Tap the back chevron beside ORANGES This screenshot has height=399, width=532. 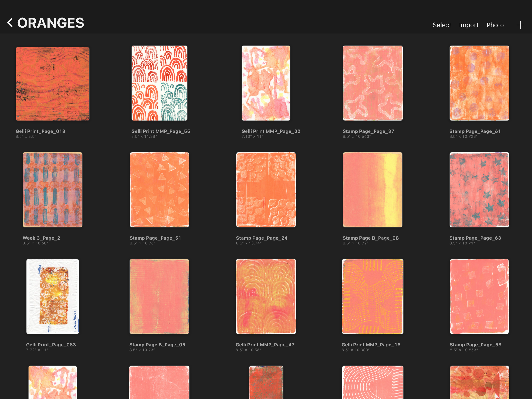pos(10,23)
